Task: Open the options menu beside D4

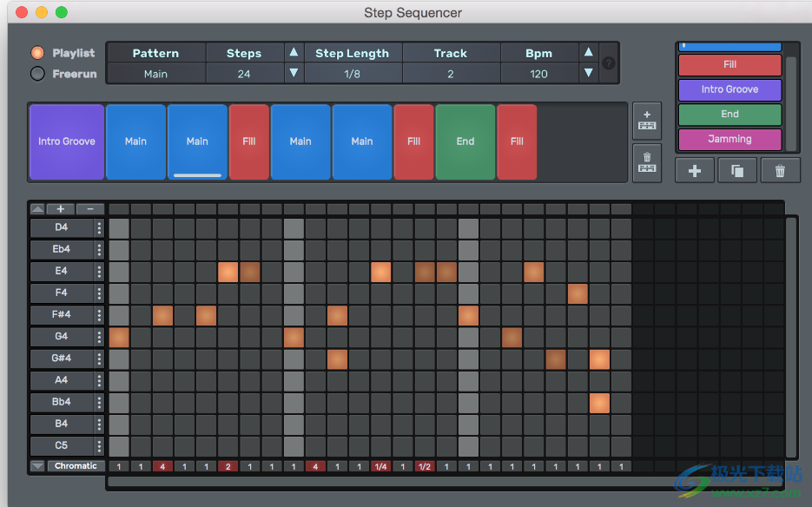Action: coord(98,227)
